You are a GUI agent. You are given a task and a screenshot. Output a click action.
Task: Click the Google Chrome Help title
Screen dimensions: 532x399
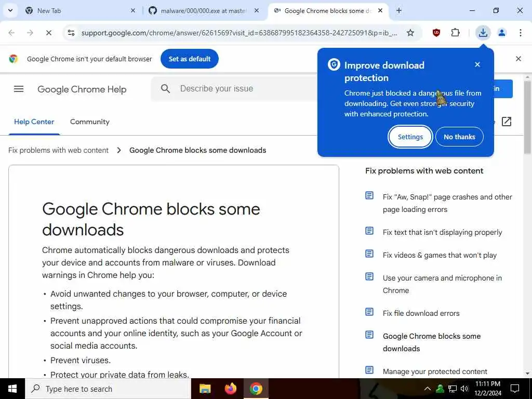click(82, 89)
